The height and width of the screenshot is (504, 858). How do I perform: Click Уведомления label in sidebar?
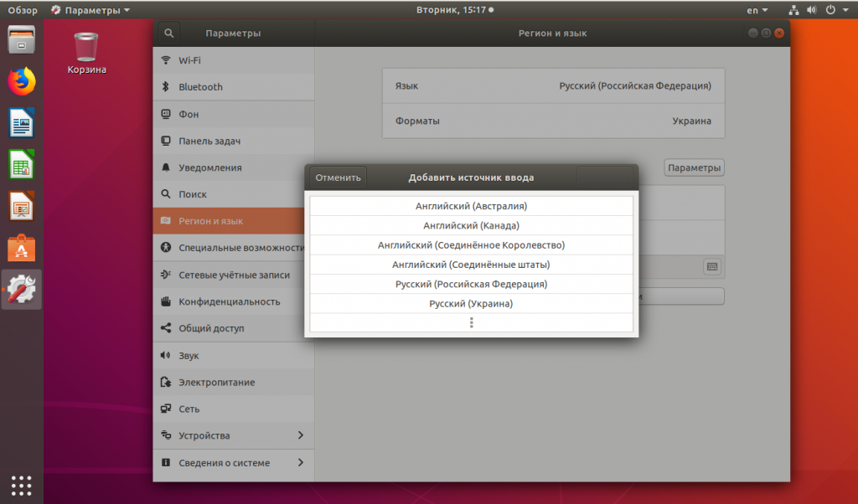point(209,167)
